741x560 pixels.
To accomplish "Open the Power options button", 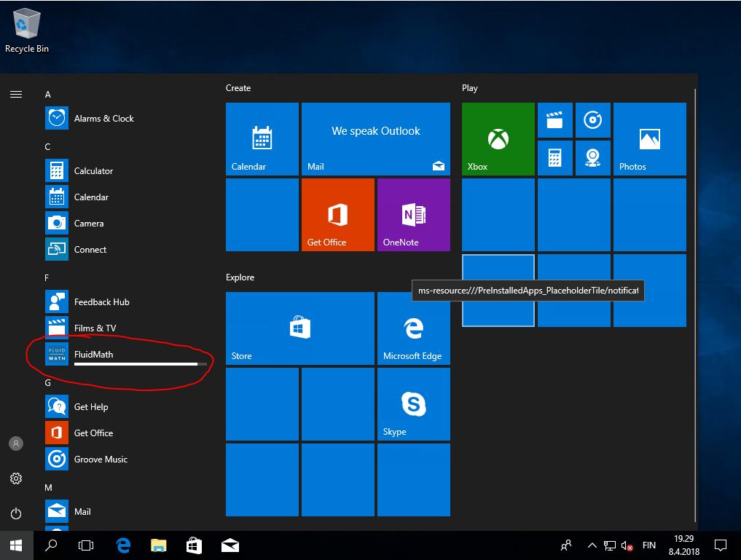I will [x=16, y=513].
